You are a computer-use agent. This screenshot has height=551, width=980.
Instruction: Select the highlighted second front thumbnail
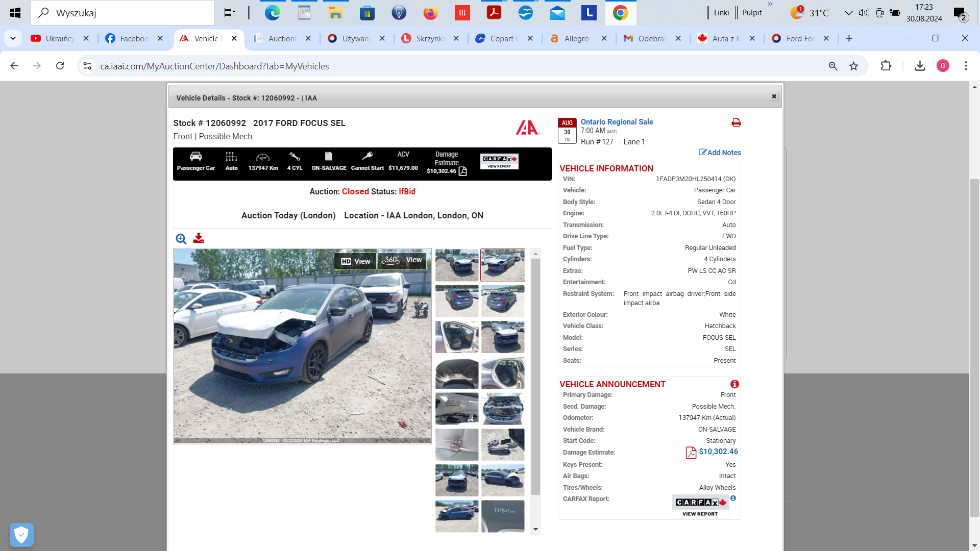503,265
